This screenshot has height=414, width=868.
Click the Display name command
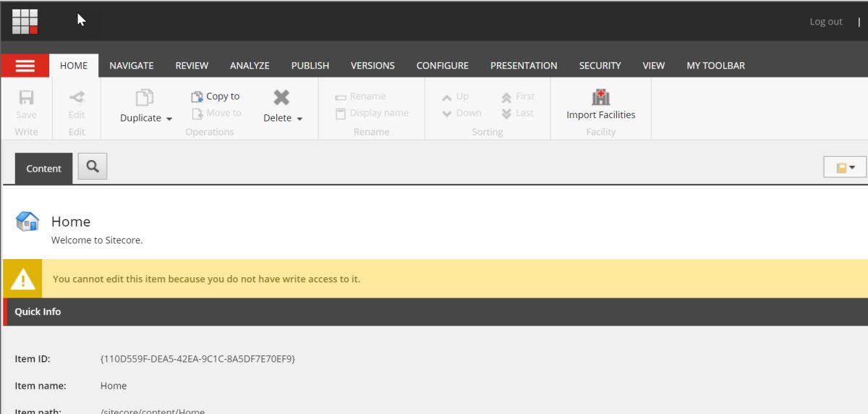point(372,113)
